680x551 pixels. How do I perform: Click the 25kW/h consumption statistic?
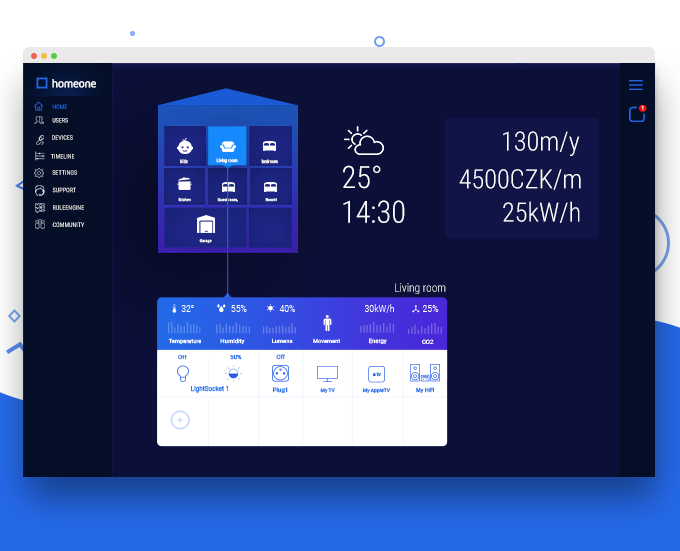click(541, 213)
